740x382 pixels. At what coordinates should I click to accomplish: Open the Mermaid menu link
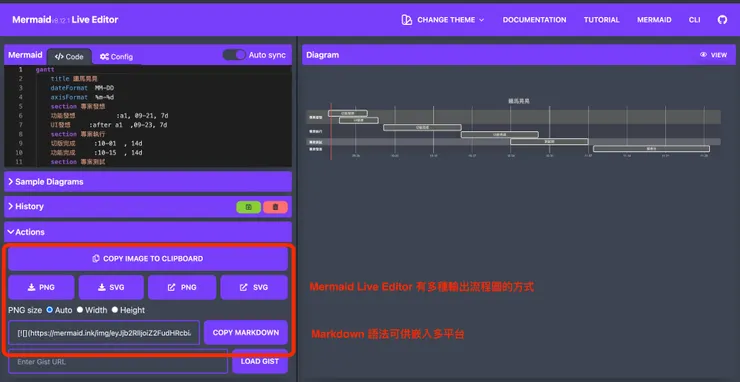[x=654, y=20]
